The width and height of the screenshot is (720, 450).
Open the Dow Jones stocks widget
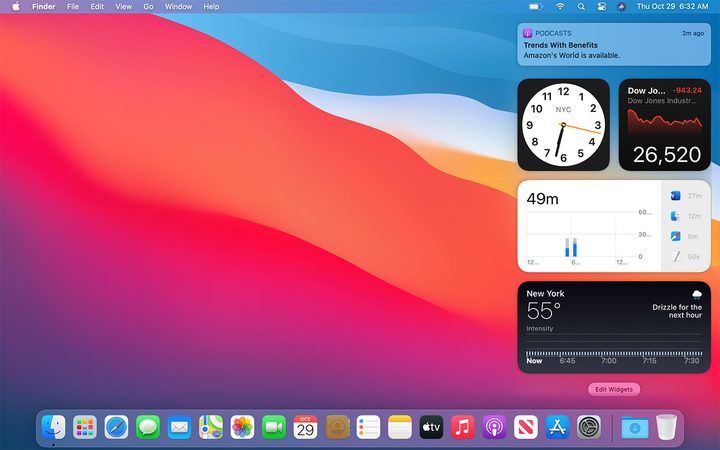coord(665,124)
